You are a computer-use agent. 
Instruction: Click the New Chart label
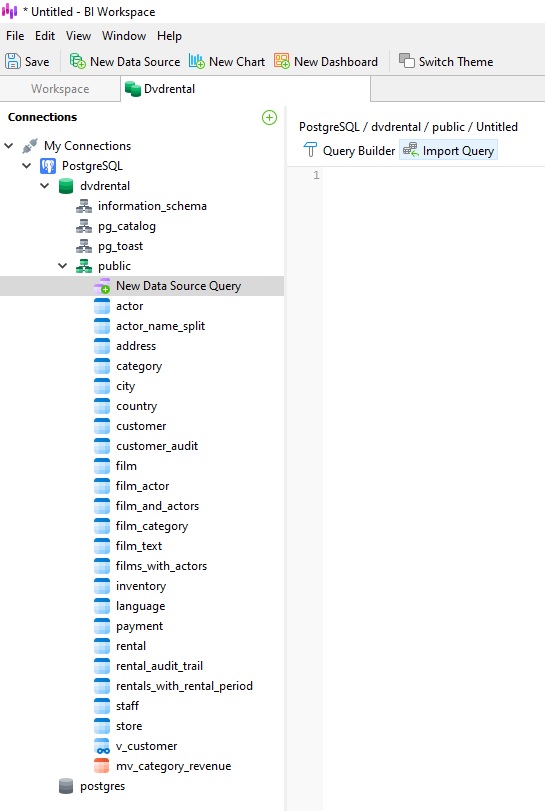(x=237, y=62)
